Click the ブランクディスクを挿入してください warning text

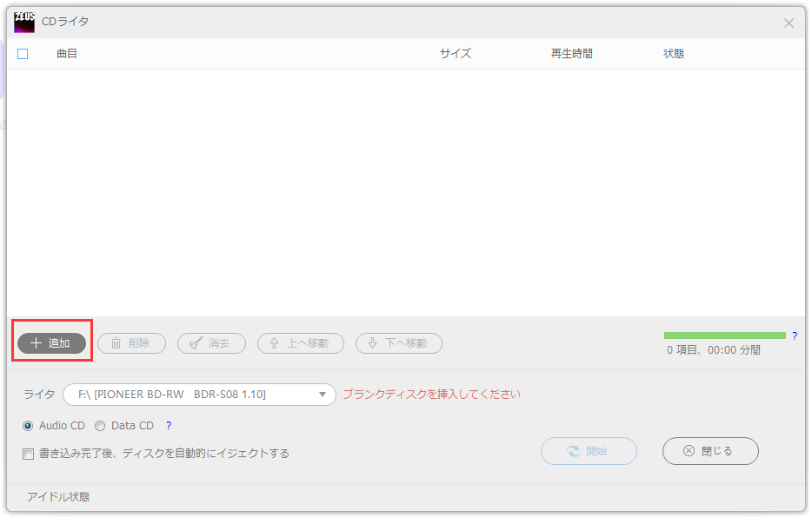pyautogui.click(x=432, y=395)
